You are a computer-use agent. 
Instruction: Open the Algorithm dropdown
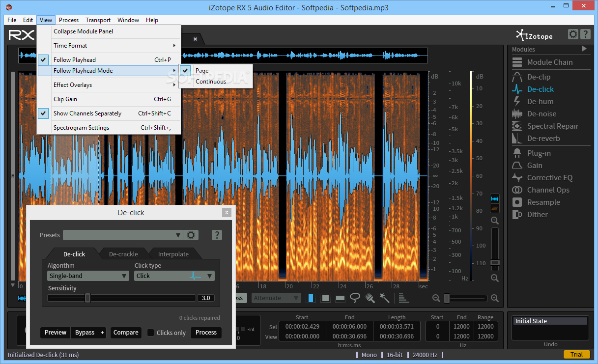coord(88,276)
